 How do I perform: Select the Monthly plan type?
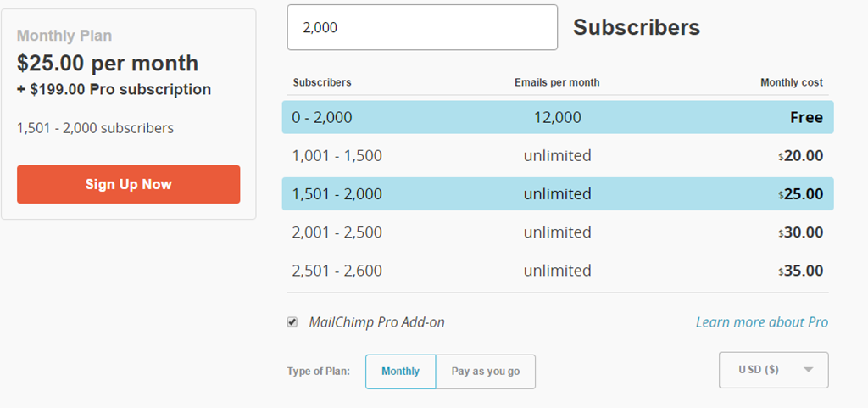(400, 372)
